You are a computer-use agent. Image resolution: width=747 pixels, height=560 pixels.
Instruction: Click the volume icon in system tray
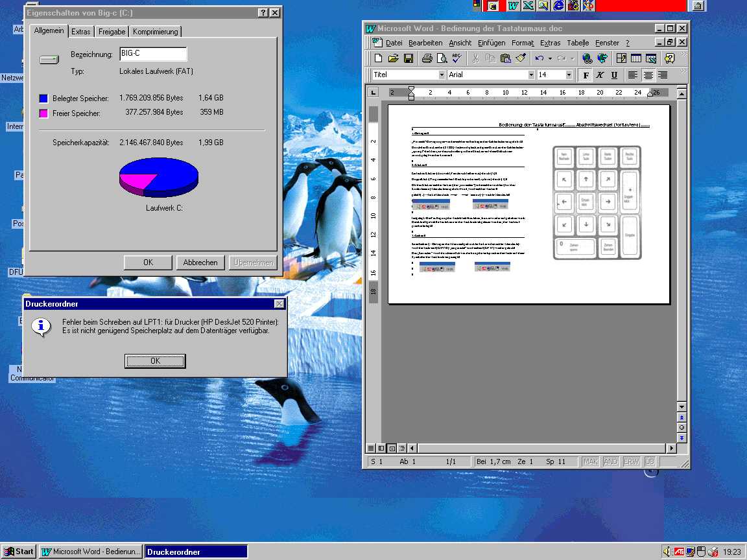coord(667,552)
